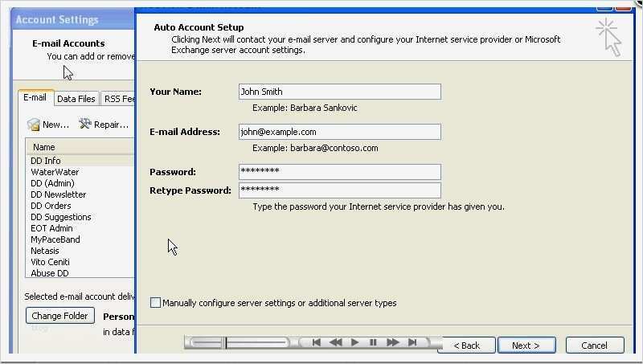The width and height of the screenshot is (643, 364).
Task: Enable manually configure server settings checkbox
Action: coord(156,303)
